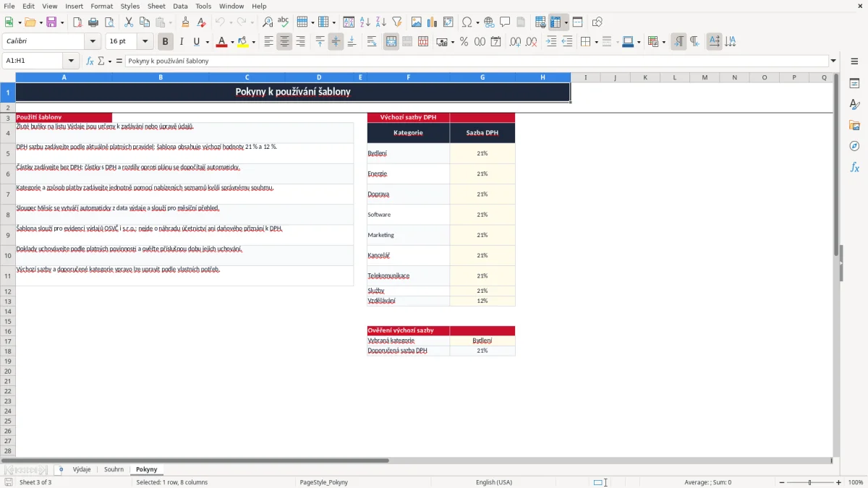Click cell with Kategorie header
868x488 pixels.
point(408,133)
